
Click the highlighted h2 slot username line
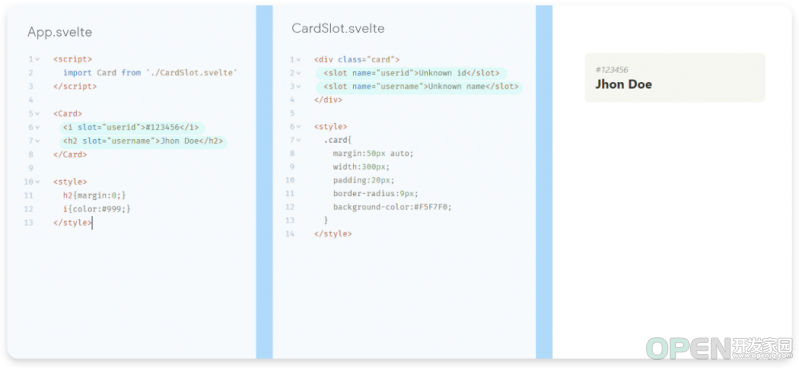(143, 141)
